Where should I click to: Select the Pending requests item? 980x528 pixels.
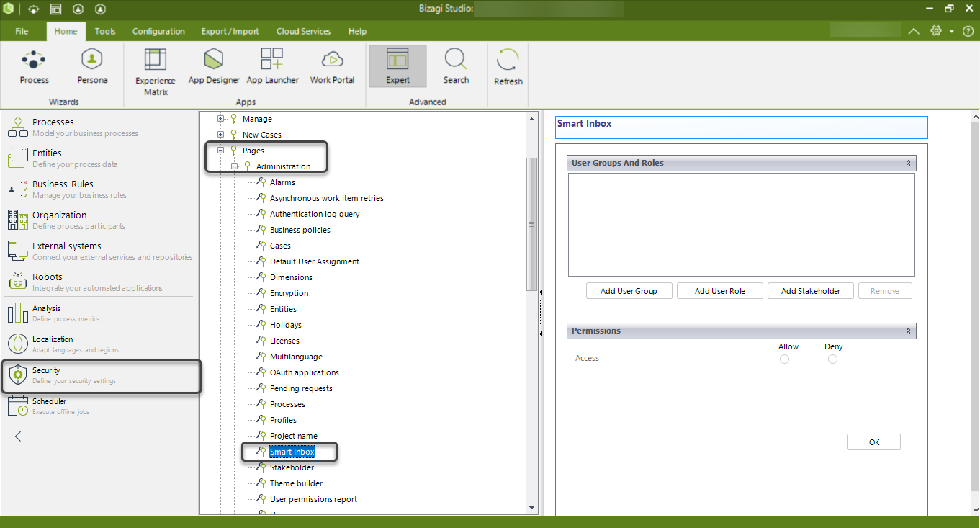[x=301, y=388]
